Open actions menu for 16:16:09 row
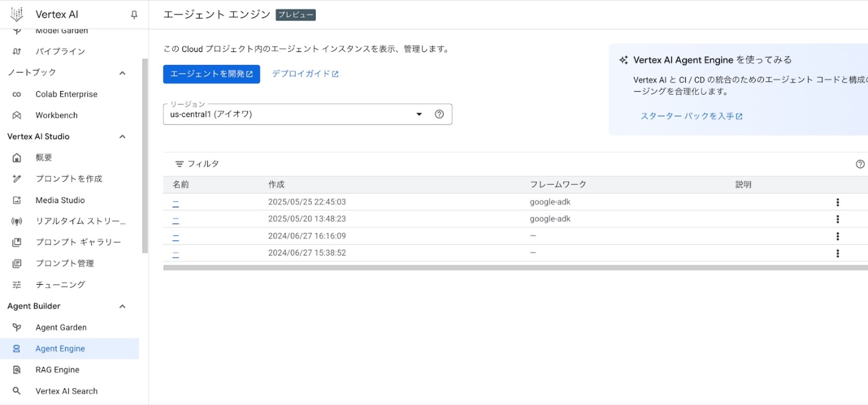 click(838, 237)
